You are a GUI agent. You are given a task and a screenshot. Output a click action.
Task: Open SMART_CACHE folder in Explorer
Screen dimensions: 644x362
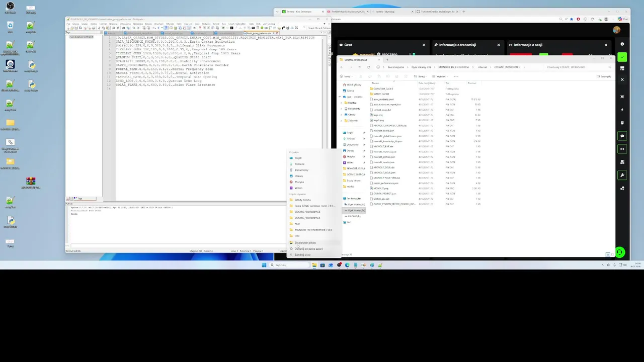tap(381, 94)
